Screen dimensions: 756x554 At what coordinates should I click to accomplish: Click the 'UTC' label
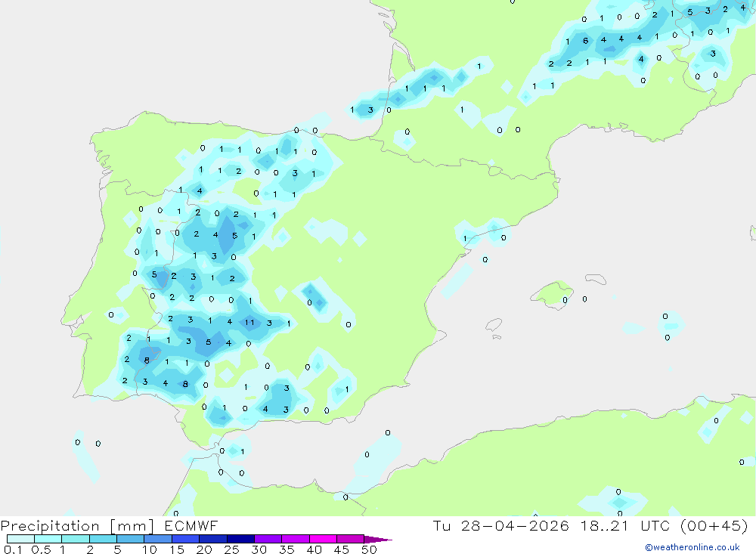(x=655, y=525)
